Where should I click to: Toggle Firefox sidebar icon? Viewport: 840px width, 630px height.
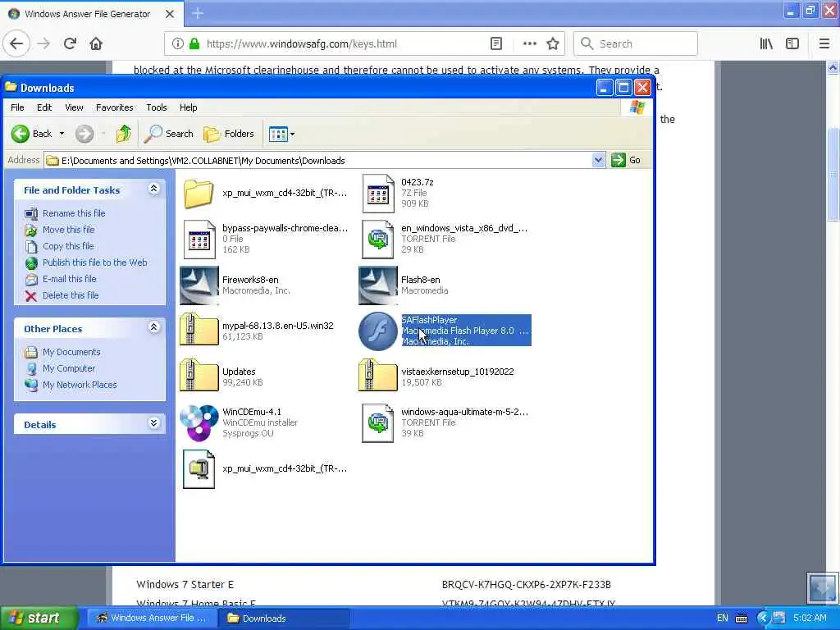pos(792,43)
